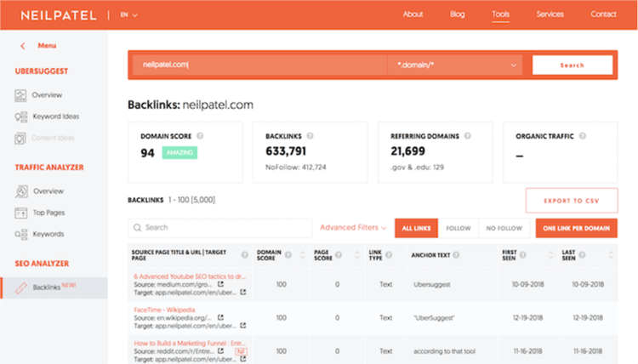Viewport: 638px width, 364px height.
Task: Click the NEILPATEL logo
Action: pos(59,15)
